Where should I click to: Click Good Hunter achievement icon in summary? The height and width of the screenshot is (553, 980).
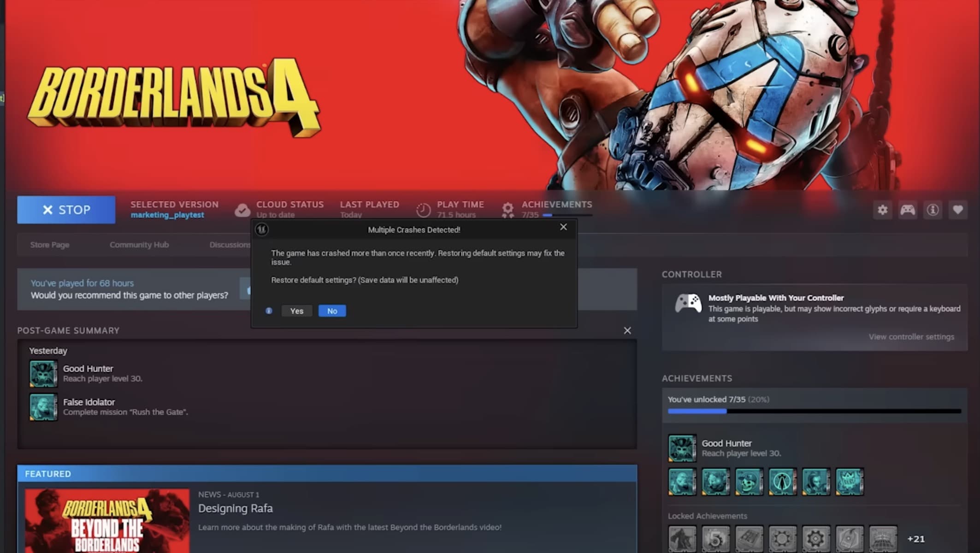pos(43,373)
